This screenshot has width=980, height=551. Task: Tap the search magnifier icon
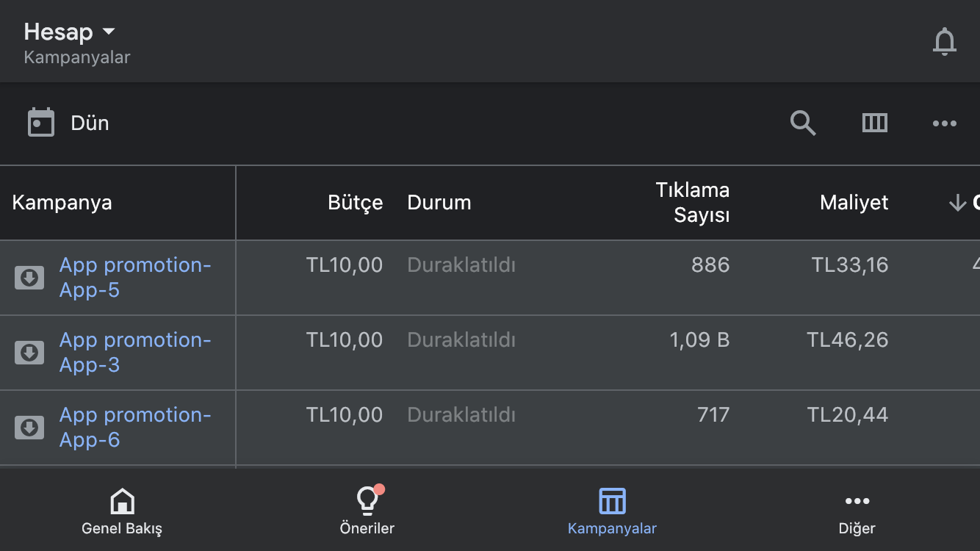pos(803,123)
